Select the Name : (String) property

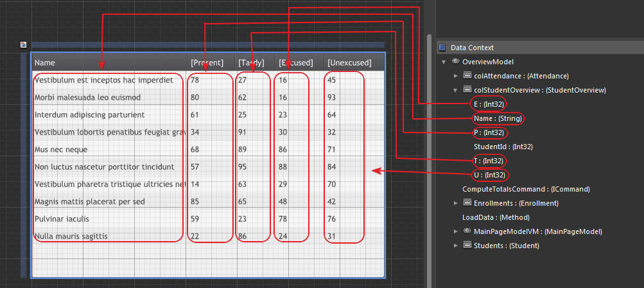pos(498,118)
